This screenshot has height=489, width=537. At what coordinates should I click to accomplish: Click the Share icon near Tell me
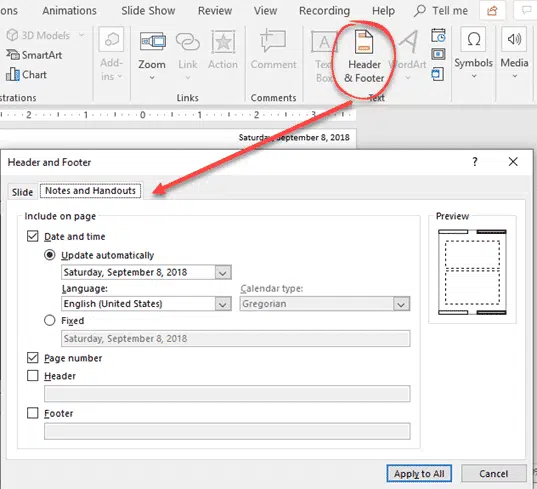[x=492, y=11]
